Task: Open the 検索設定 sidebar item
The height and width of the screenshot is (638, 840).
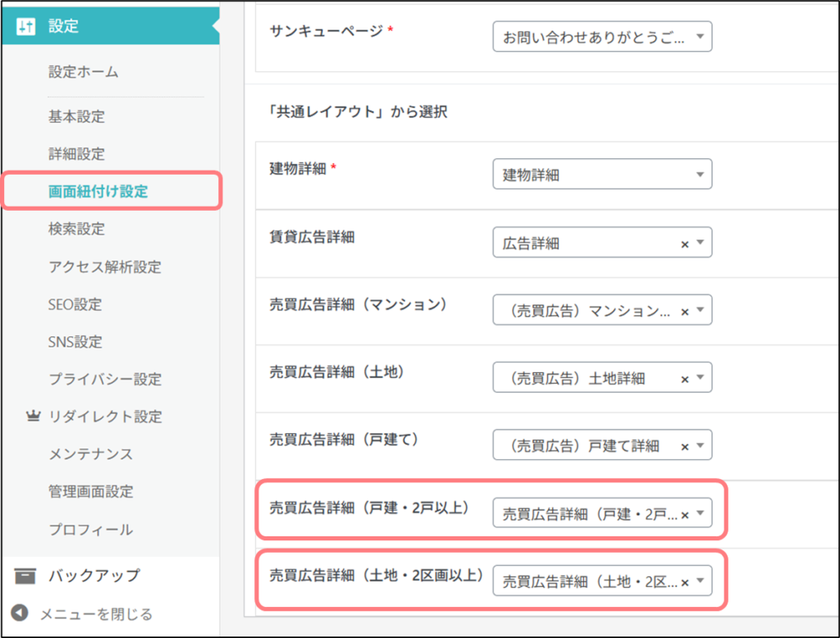Action: pyautogui.click(x=76, y=229)
